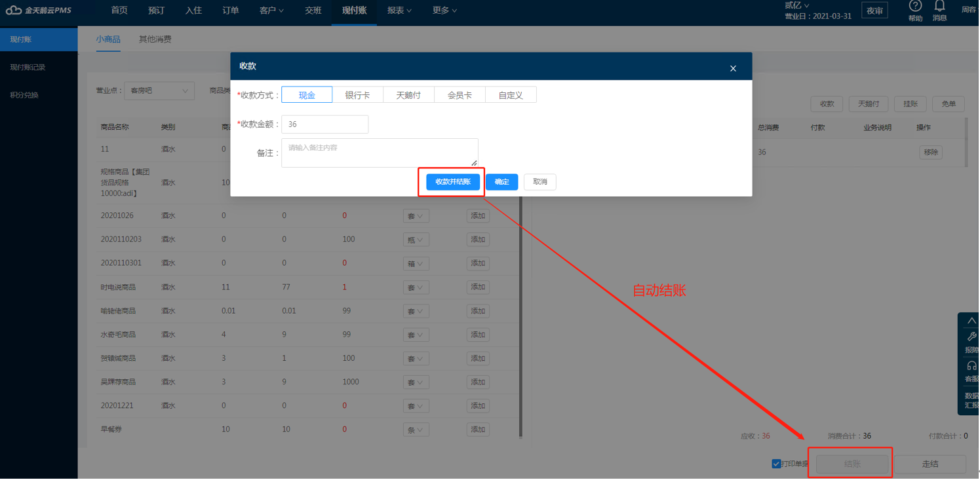
Task: Open the 交班 menu
Action: click(x=313, y=10)
